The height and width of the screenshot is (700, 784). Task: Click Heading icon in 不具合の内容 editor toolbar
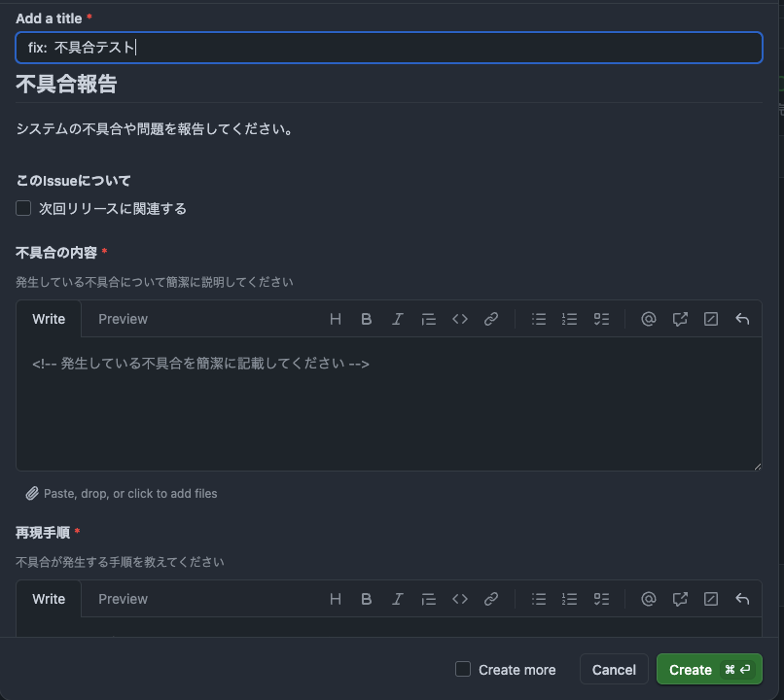click(336, 319)
